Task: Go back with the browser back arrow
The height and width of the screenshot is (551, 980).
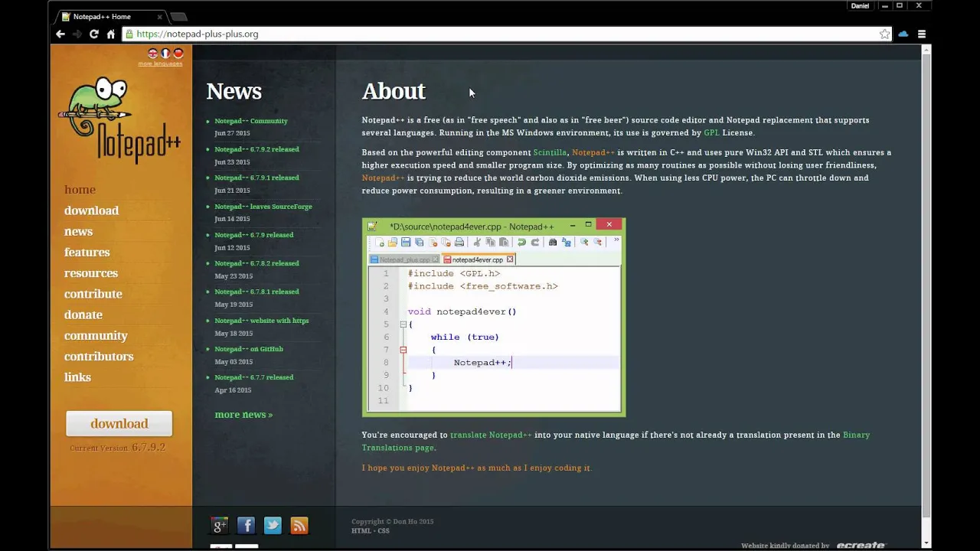Action: click(60, 34)
